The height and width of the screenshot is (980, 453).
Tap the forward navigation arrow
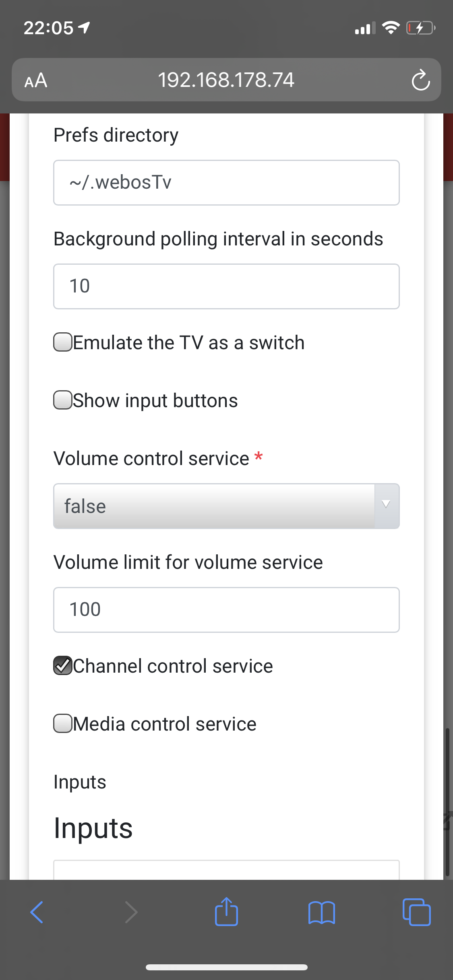(x=131, y=912)
